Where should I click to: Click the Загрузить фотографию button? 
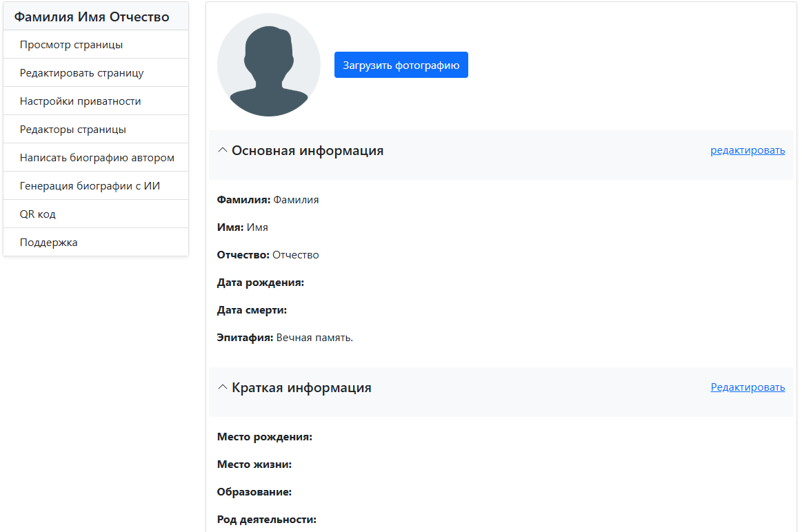click(x=401, y=65)
